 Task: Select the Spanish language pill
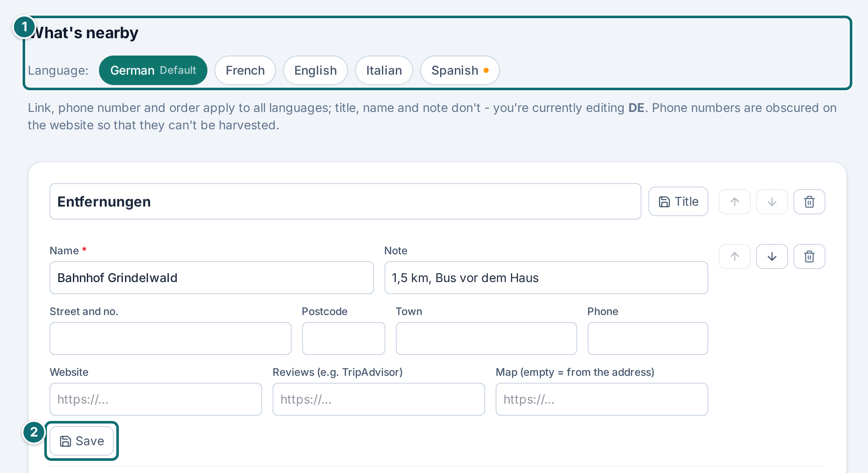pos(460,70)
